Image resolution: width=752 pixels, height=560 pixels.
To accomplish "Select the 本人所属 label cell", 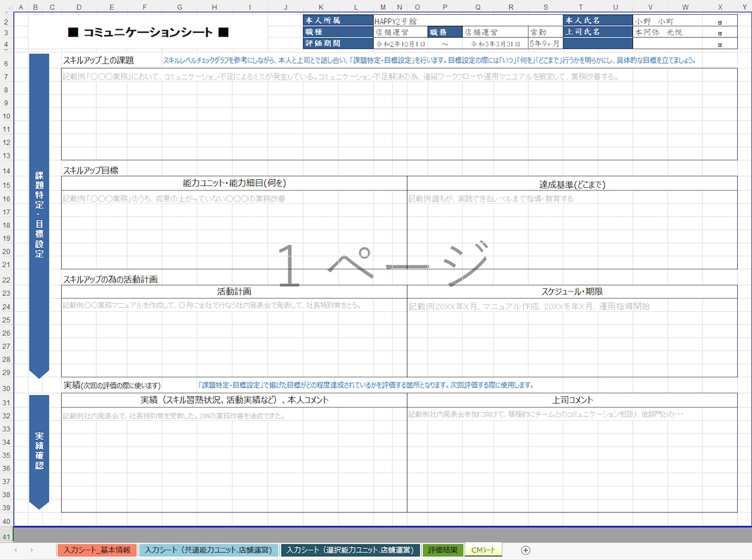I will (x=338, y=20).
